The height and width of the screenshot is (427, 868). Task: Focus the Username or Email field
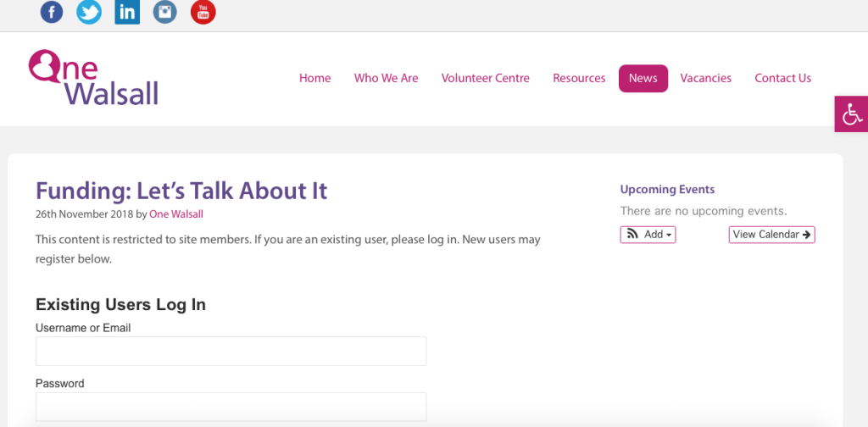pyautogui.click(x=231, y=351)
